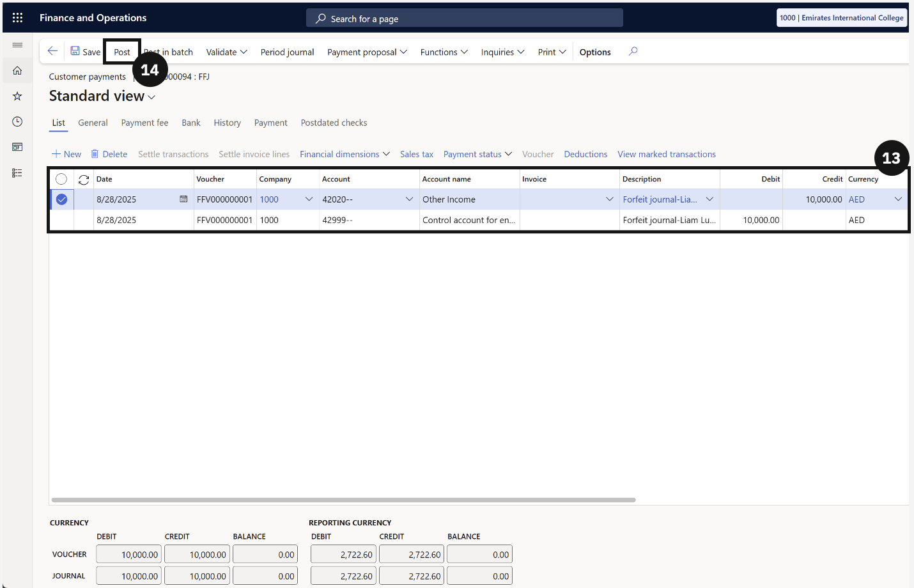Click the Post button

click(122, 52)
